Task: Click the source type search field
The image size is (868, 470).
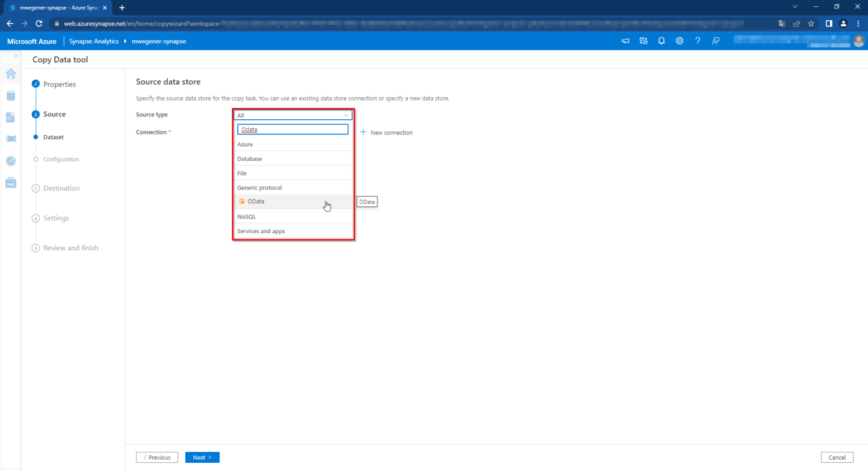Action: point(293,130)
